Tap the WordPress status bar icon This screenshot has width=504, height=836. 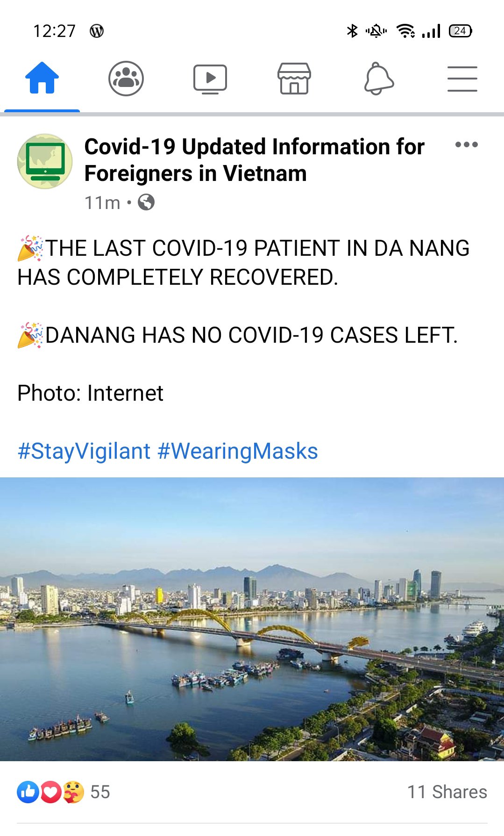pos(97,31)
